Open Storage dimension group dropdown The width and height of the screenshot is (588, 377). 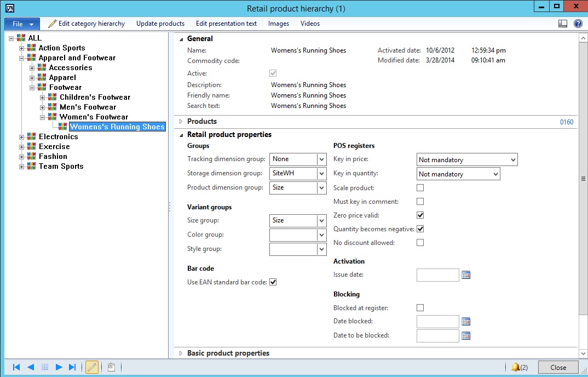pos(321,174)
